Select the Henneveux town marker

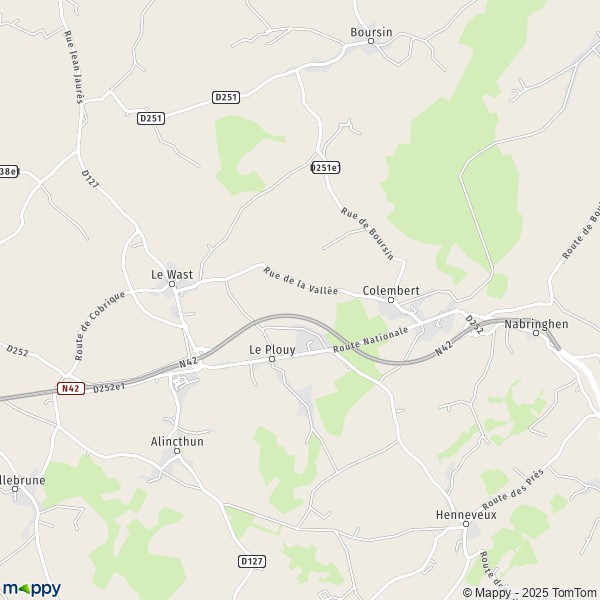466,524
